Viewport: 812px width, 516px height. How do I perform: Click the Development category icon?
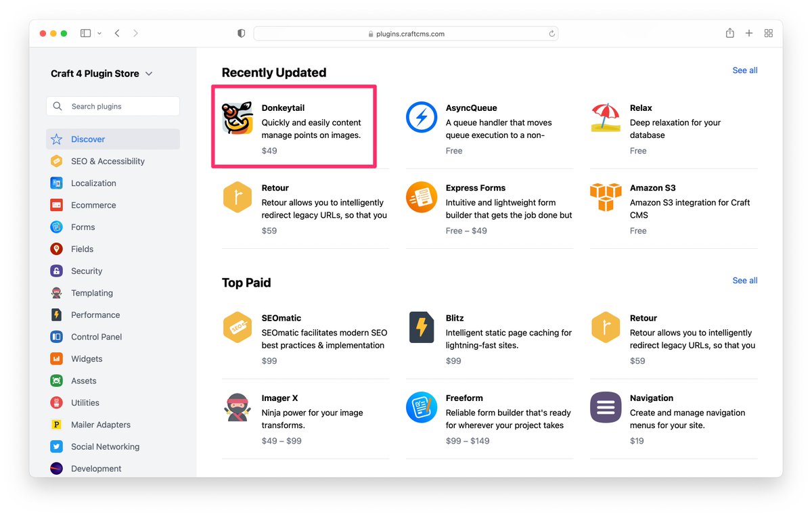57,469
